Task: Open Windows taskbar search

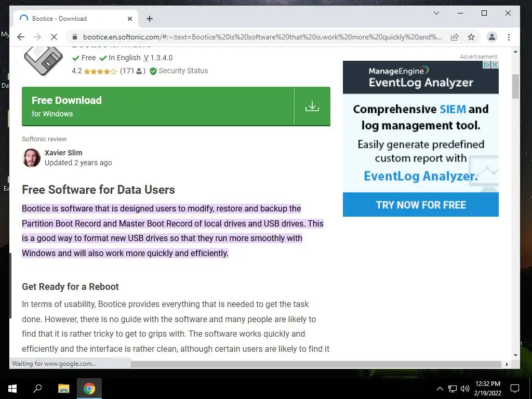Action: tap(37, 389)
